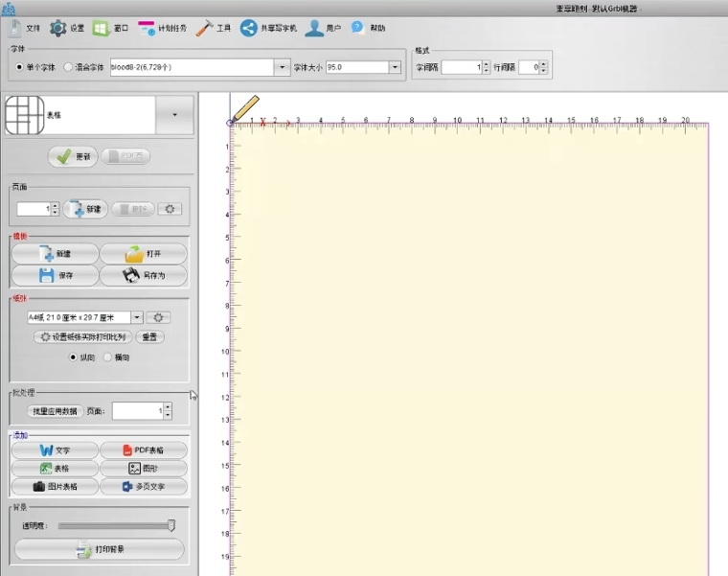Viewport: 728px width, 576px height.
Task: Select the 混合字体 radio button
Action: 68,67
